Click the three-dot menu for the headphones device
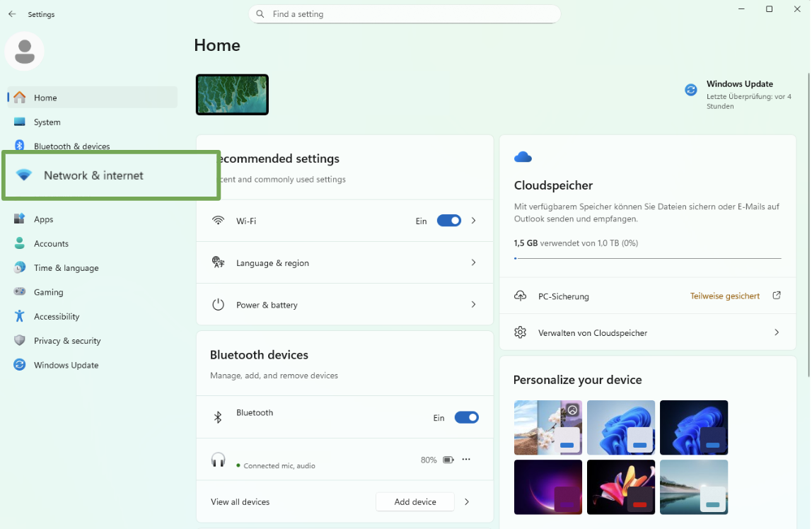 466,460
